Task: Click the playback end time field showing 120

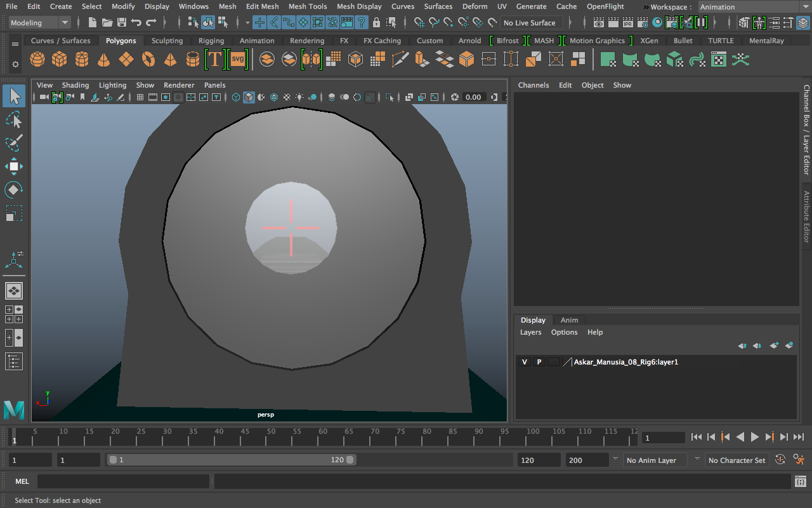Action: tap(539, 460)
